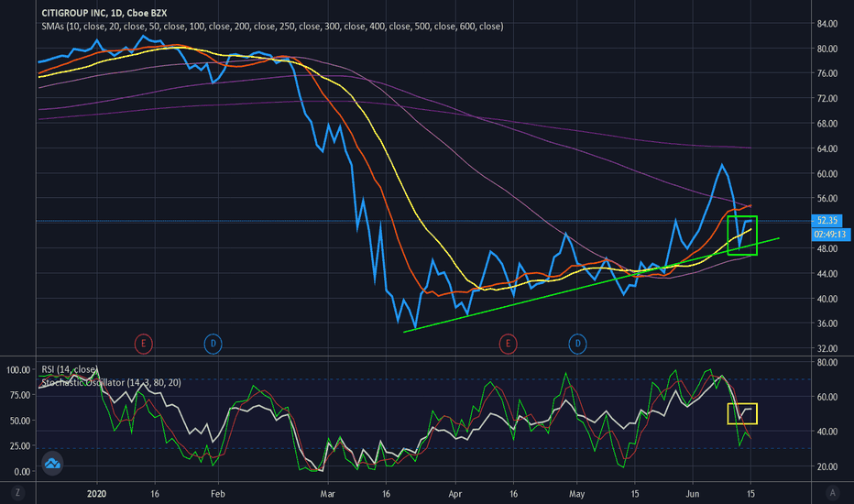Image resolution: width=854 pixels, height=504 pixels.
Task: Open the April earnings E marker
Action: (x=508, y=344)
